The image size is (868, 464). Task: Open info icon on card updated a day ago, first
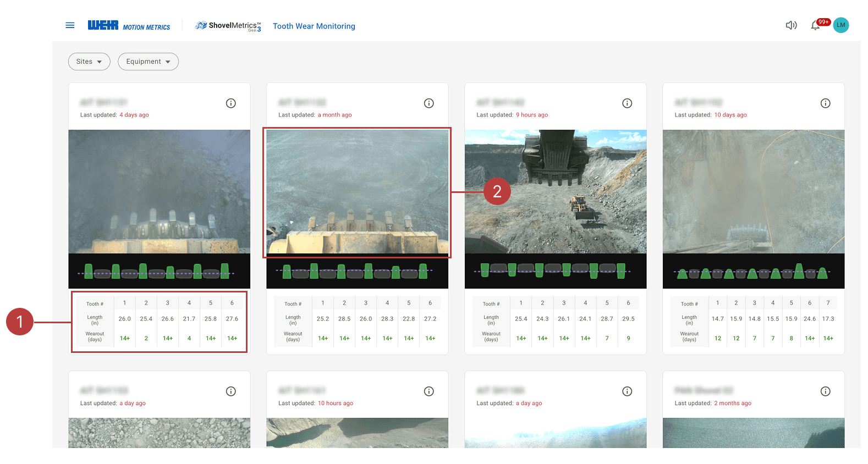tap(231, 391)
